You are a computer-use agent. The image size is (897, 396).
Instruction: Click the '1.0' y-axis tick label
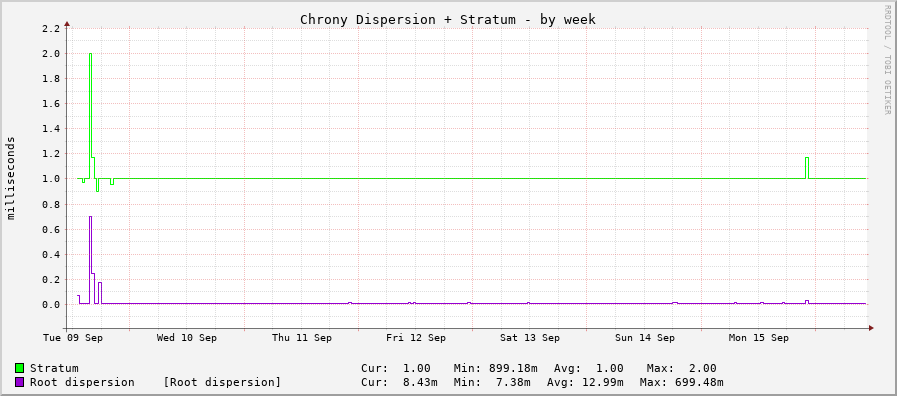point(51,179)
